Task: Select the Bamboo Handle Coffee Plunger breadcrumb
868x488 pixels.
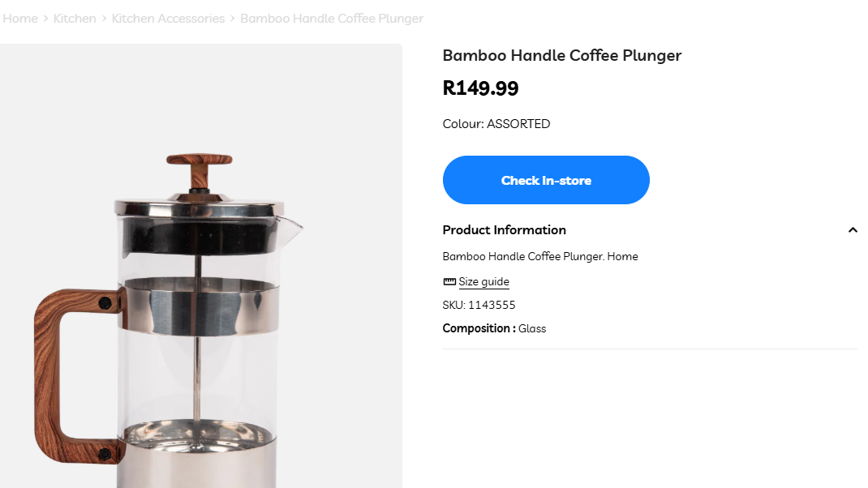Action: click(x=332, y=19)
